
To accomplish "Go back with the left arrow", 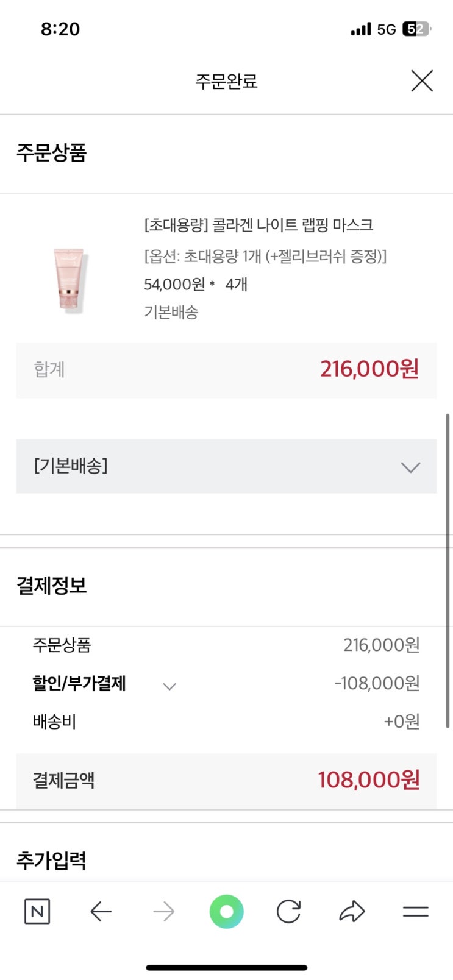I will coord(101,912).
